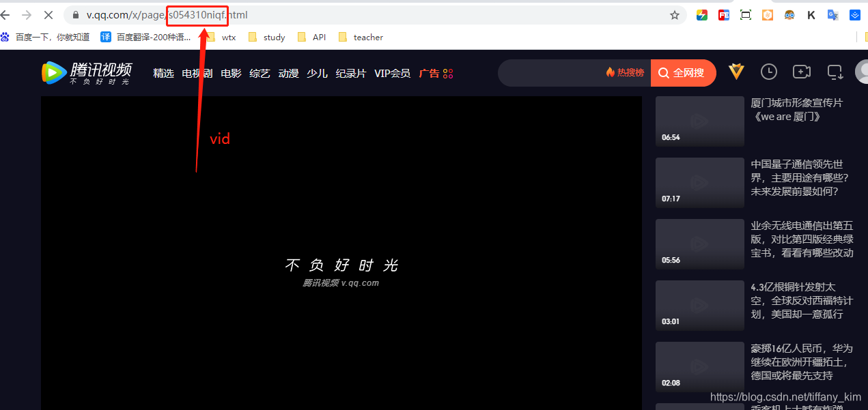Open video titled 中国量子通信领先世界
This screenshot has width=868, height=410.
pyautogui.click(x=800, y=178)
